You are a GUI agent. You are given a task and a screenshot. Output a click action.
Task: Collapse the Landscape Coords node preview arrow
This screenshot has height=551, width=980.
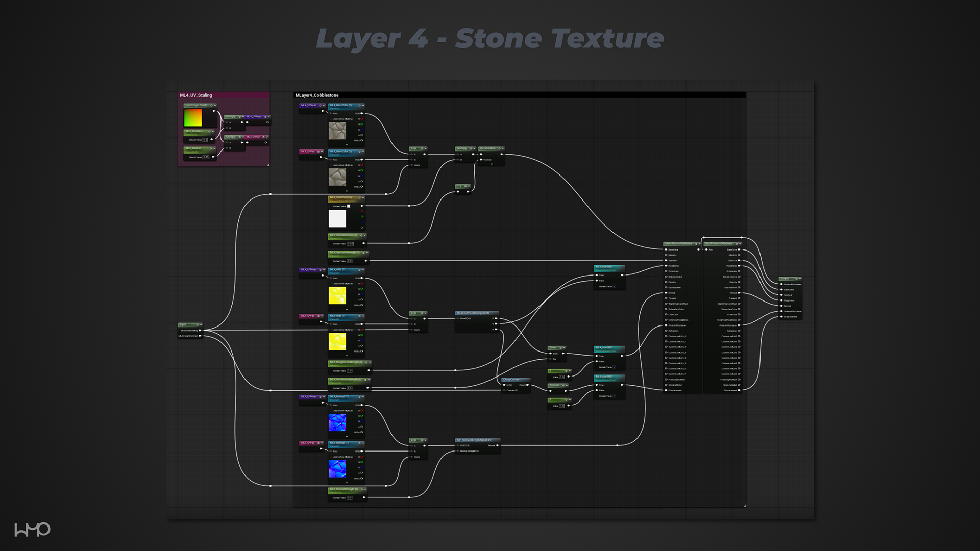tap(215, 105)
